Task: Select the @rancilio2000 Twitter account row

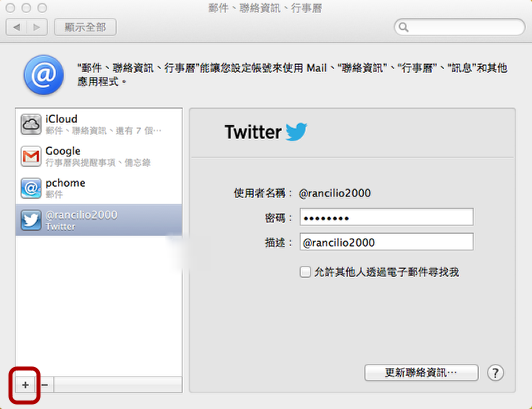Action: point(99,220)
